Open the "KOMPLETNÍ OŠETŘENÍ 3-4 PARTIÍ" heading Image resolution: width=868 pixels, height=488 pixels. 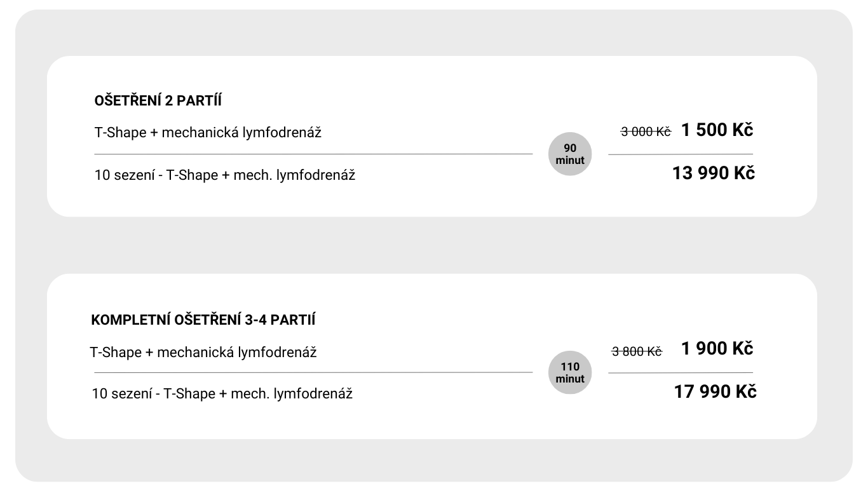coord(203,320)
